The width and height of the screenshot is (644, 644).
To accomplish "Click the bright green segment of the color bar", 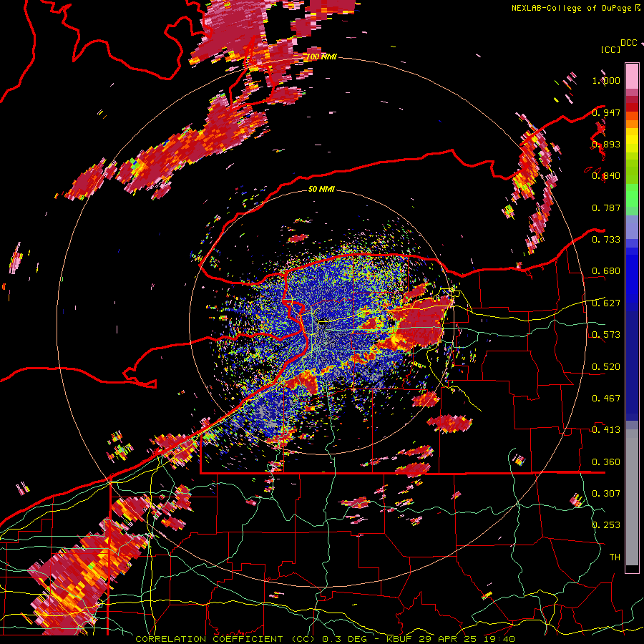I will pyautogui.click(x=632, y=195).
